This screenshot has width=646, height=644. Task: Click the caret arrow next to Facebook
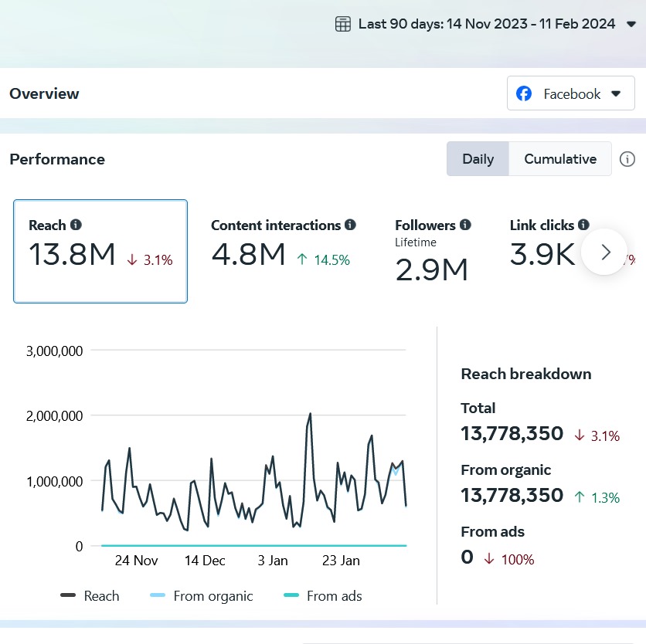616,93
